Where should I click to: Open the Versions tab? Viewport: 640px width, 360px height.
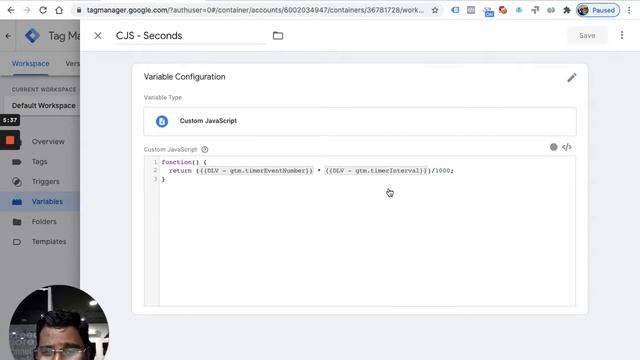point(73,64)
